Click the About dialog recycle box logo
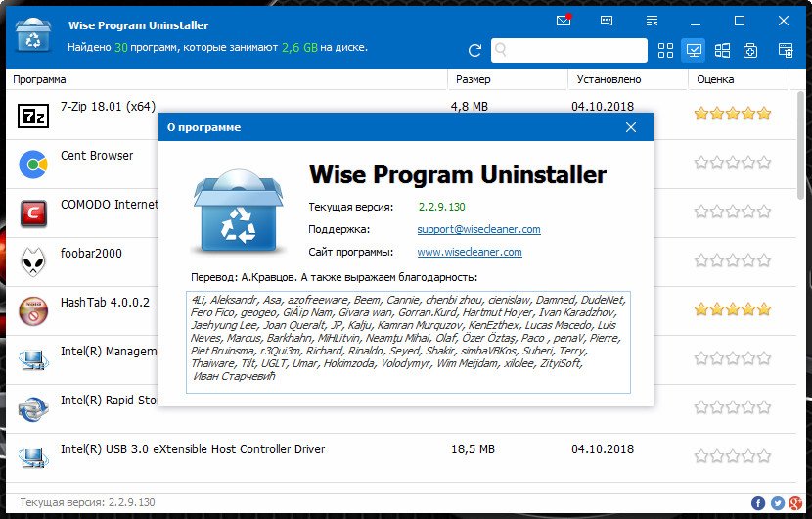812x519 pixels. [239, 211]
